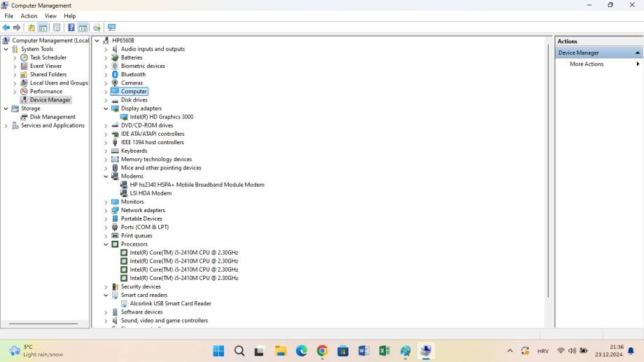The width and height of the screenshot is (644, 362).
Task: Select IEEE 1394 host controllers row
Action: (153, 142)
